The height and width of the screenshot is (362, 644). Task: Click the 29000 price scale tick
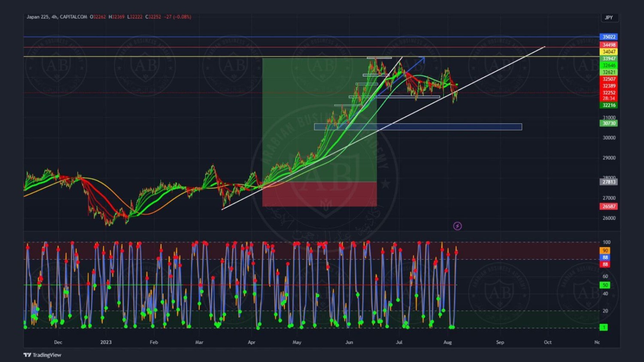click(x=609, y=158)
